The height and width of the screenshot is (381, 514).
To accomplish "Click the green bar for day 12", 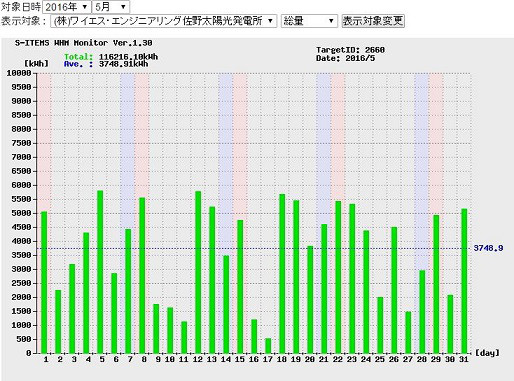I will pyautogui.click(x=198, y=272).
